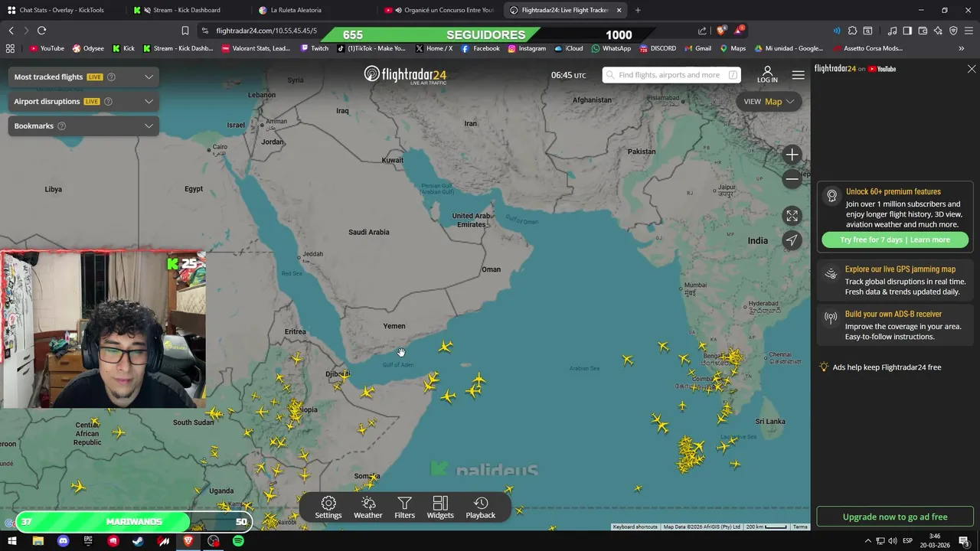The height and width of the screenshot is (551, 980).
Task: Open the Filters funnel tool
Action: coord(404,507)
